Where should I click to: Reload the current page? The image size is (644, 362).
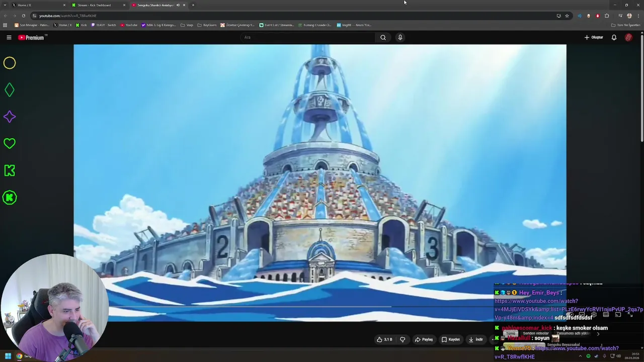(x=23, y=16)
